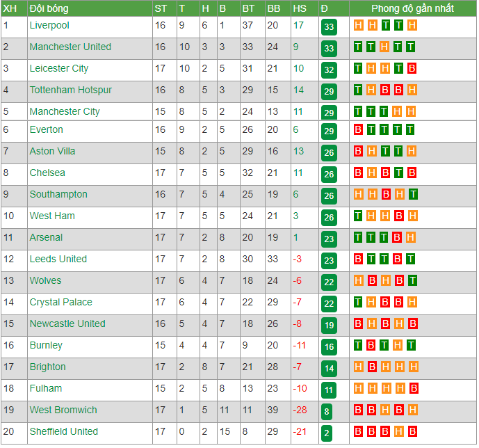This screenshot has width=479, height=448.
Task: Click Leicester City's last red B form icon
Action: click(412, 68)
